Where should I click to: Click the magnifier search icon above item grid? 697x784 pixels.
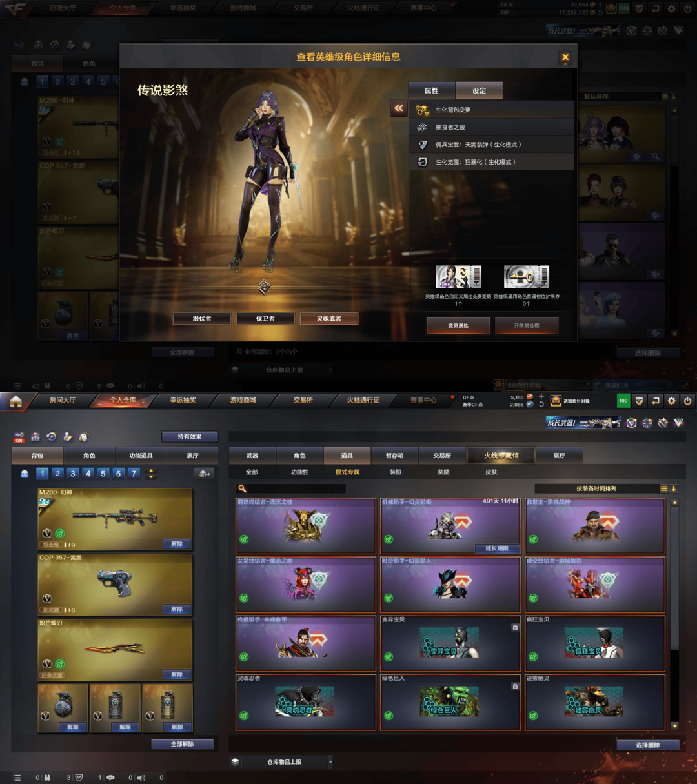click(x=242, y=489)
